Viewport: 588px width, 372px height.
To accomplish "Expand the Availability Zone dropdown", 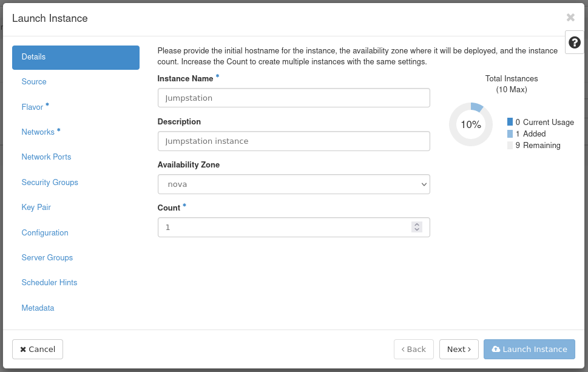I will (x=294, y=184).
